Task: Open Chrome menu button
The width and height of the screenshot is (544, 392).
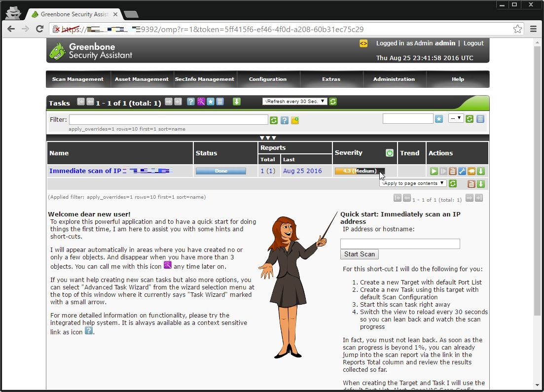Action: click(x=533, y=29)
